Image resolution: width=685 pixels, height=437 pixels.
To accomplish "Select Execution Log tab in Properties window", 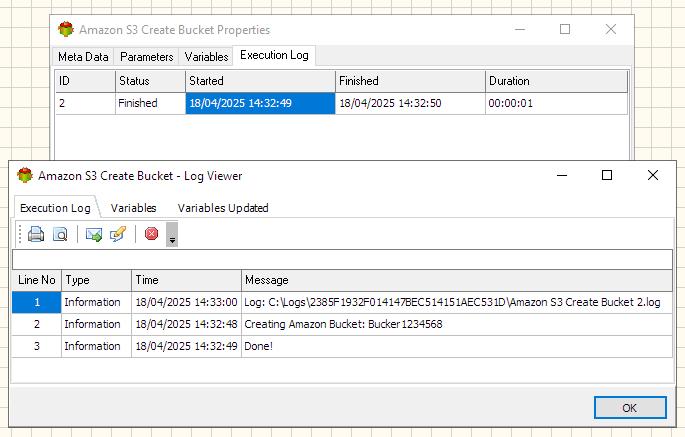I will tap(274, 55).
